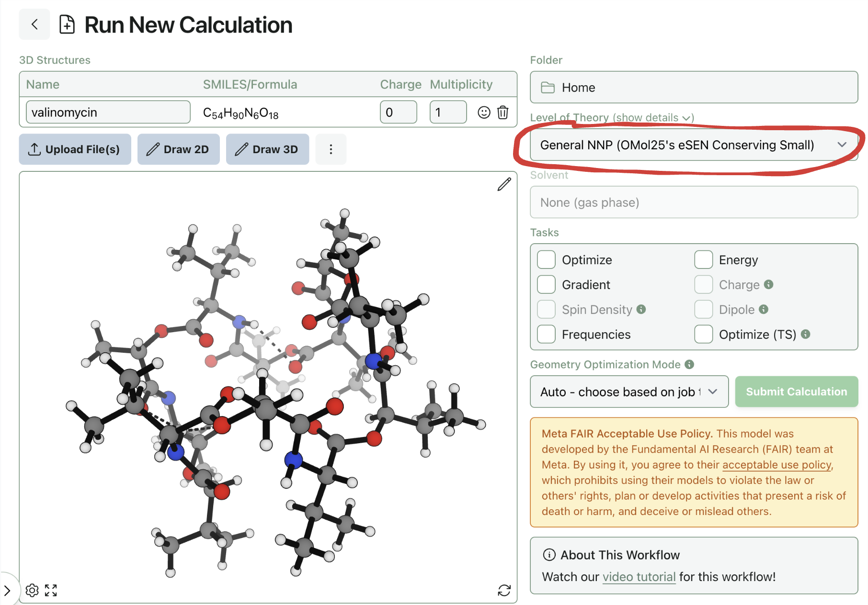Check the Energy task box
Image resolution: width=868 pixels, height=605 pixels.
(x=703, y=260)
